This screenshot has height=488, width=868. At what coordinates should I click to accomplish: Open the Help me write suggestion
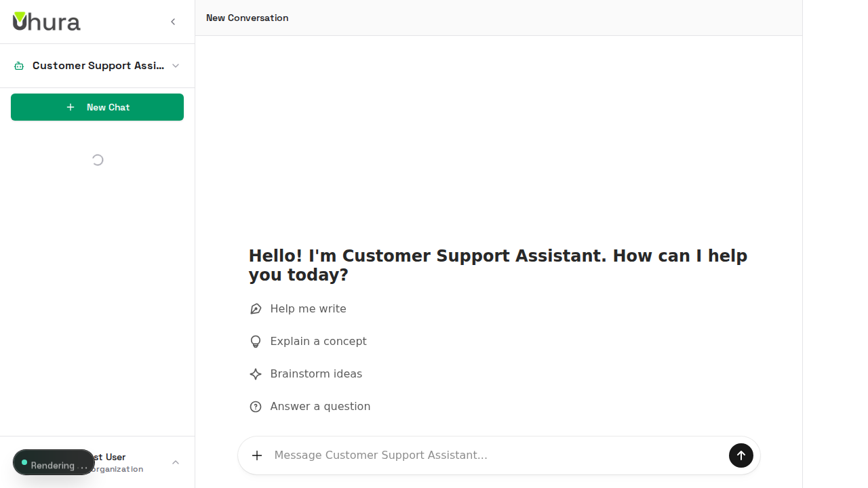tap(308, 308)
